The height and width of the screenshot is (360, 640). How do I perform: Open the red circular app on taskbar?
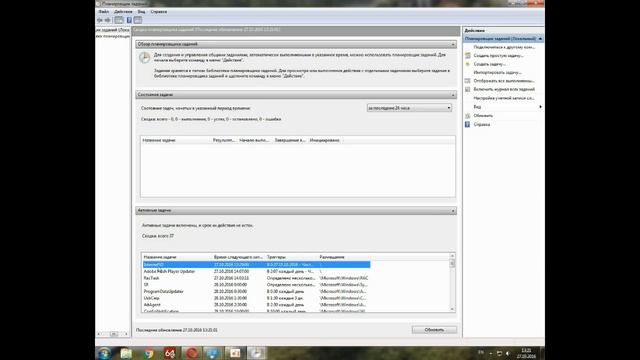point(191,353)
